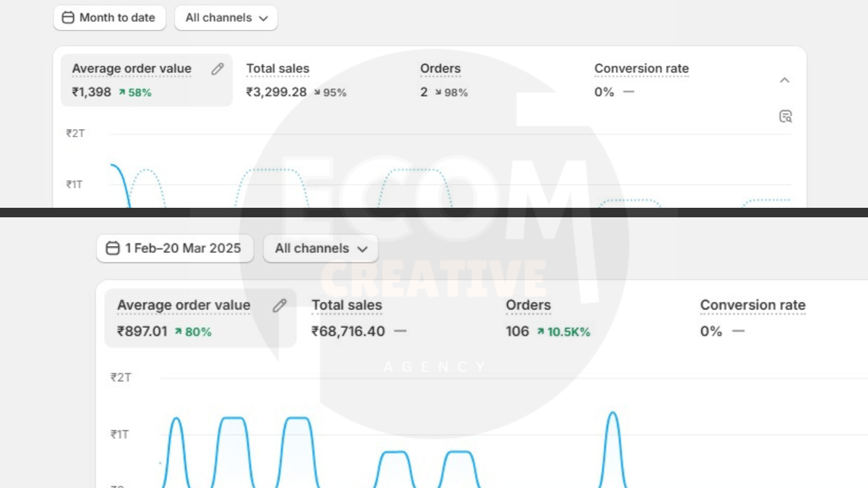Click the pencil icon beside ₹1,398 average order value
Viewport: 868px width, 488px height.
pos(217,69)
